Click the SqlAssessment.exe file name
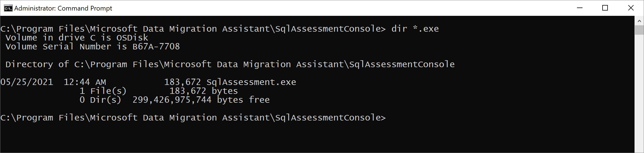 click(251, 82)
